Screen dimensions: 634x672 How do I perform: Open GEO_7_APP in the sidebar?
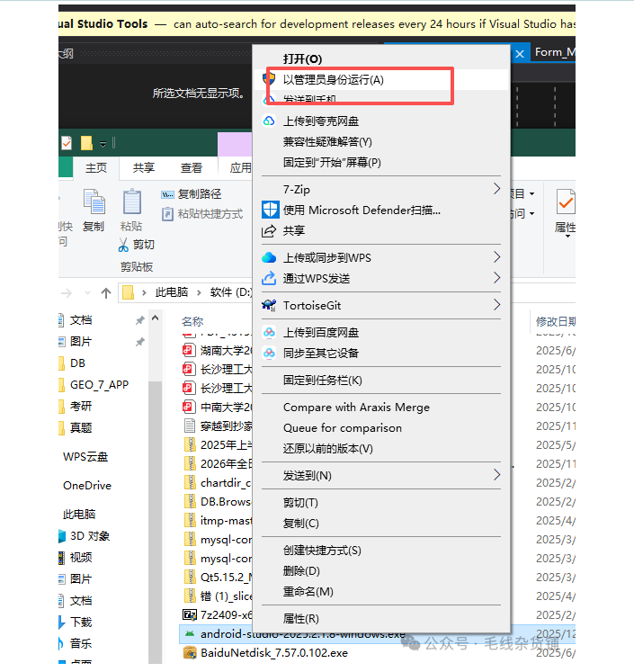tap(102, 384)
